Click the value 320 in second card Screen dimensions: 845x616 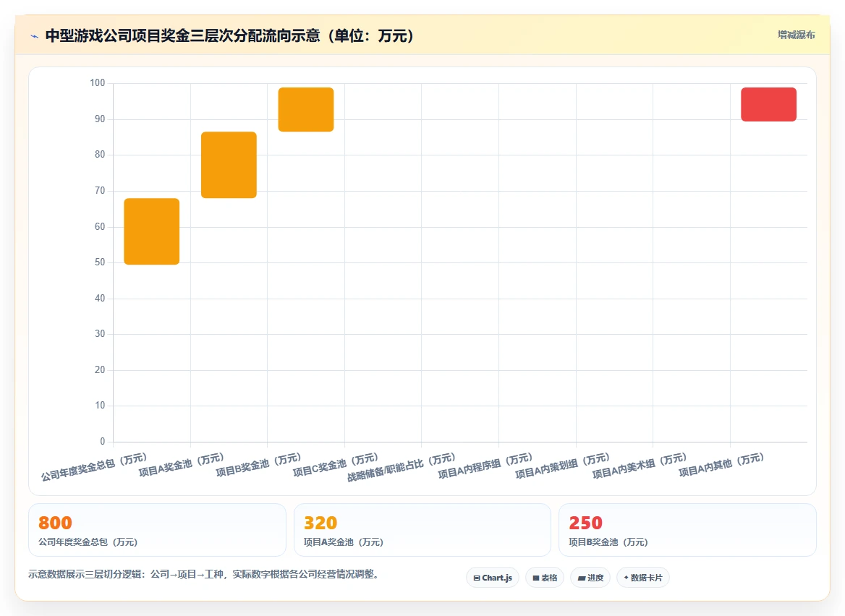click(x=320, y=523)
